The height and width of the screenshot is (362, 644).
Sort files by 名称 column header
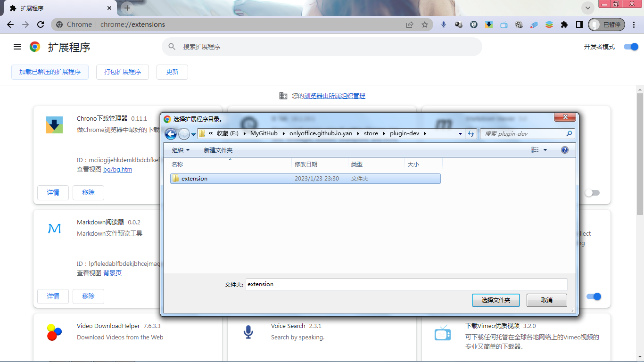coord(231,164)
